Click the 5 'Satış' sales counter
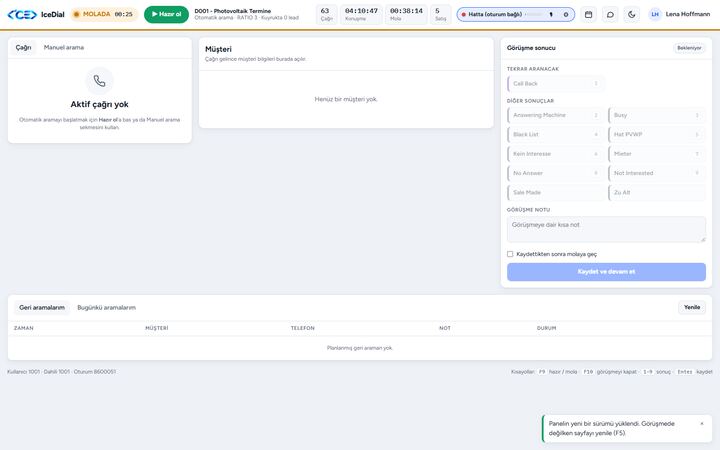 440,14
